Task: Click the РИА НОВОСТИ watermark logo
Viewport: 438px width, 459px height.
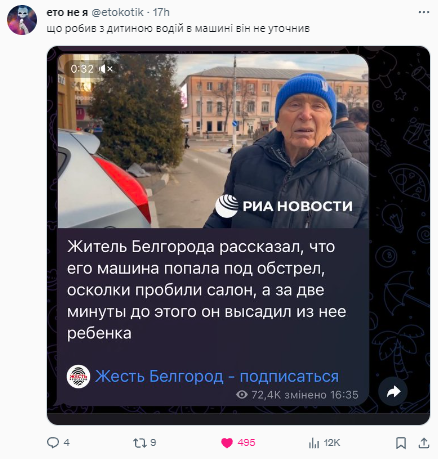Action: pyautogui.click(x=284, y=206)
